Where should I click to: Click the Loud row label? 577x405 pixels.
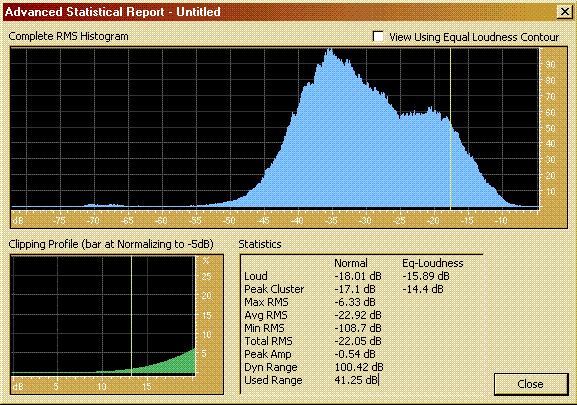256,276
